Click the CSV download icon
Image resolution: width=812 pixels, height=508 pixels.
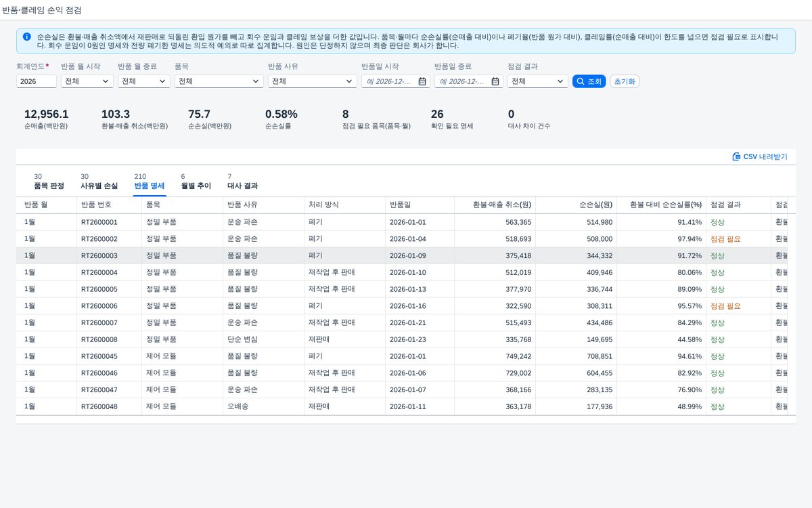coord(736,156)
